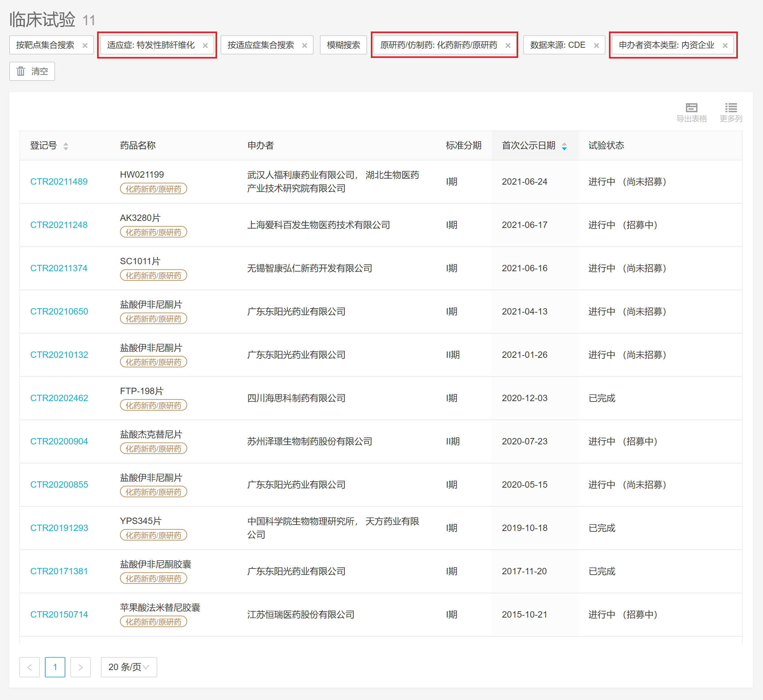Open trial CTR20150714 link

coord(59,614)
